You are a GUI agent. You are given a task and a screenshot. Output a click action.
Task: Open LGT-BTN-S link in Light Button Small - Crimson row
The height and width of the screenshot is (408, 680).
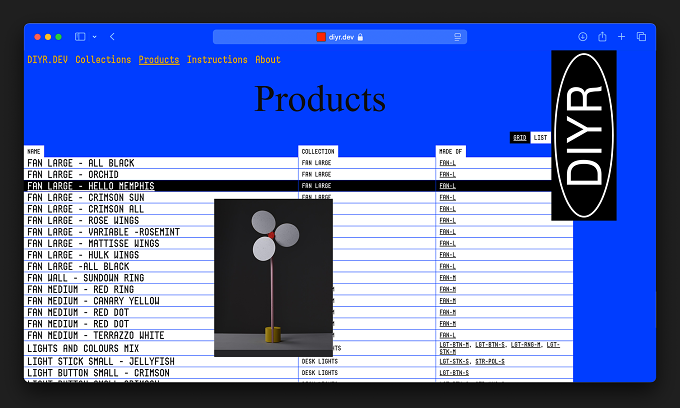click(454, 372)
